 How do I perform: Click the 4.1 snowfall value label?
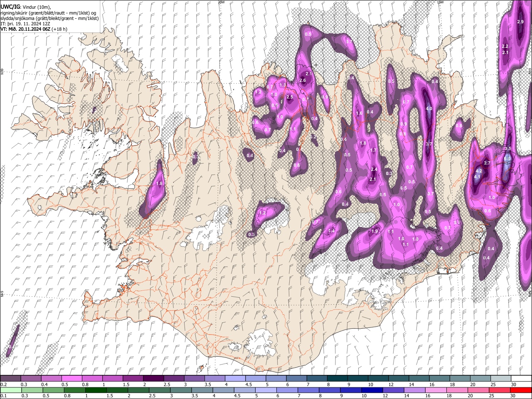(477, 177)
